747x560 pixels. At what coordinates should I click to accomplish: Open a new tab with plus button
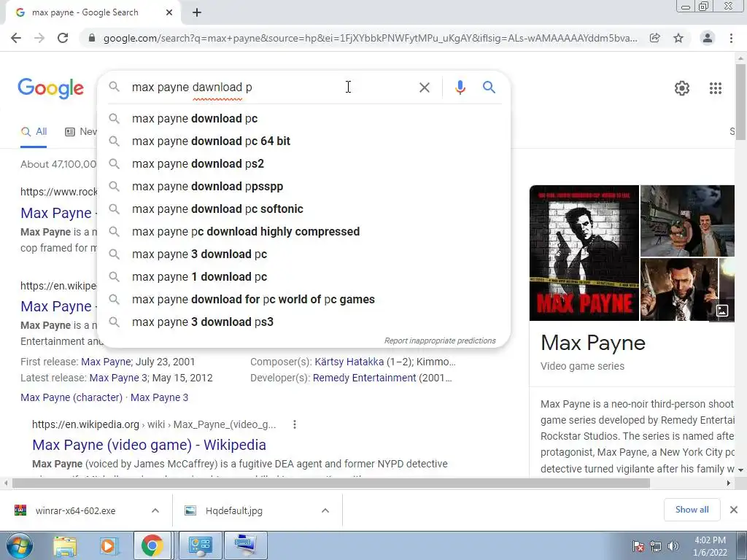coord(197,12)
